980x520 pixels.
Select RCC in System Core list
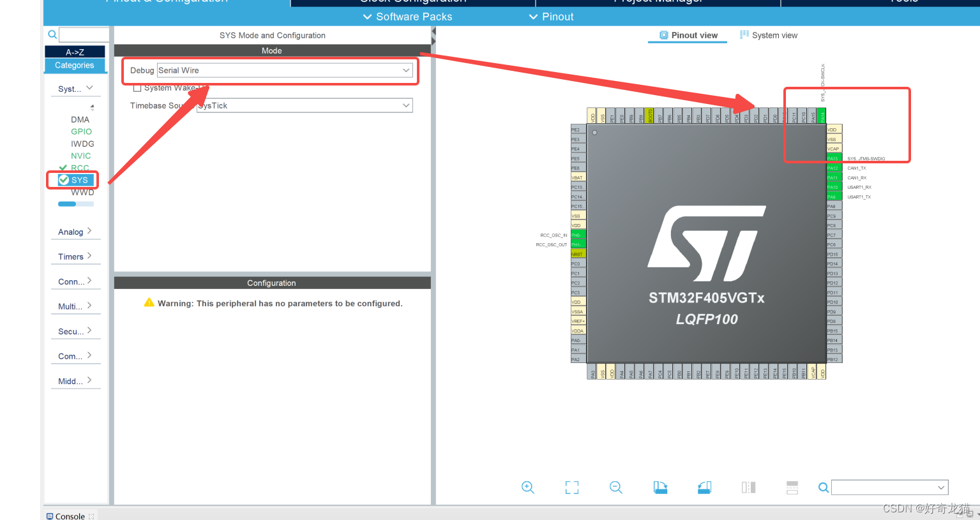click(80, 168)
